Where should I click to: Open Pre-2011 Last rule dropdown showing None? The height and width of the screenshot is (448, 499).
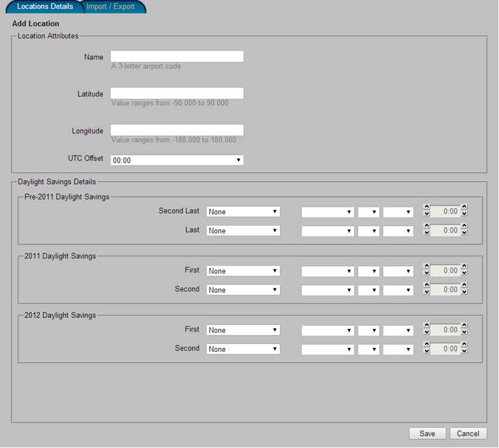coord(243,231)
